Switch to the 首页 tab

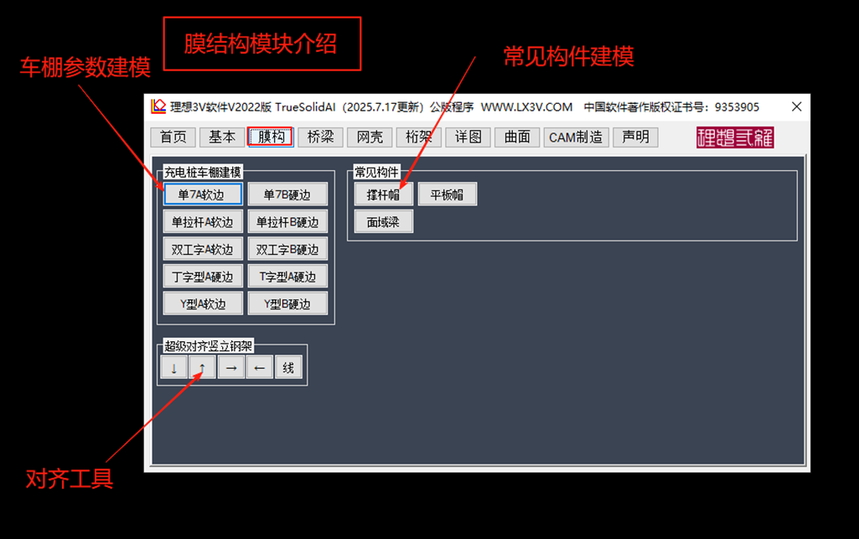(173, 137)
